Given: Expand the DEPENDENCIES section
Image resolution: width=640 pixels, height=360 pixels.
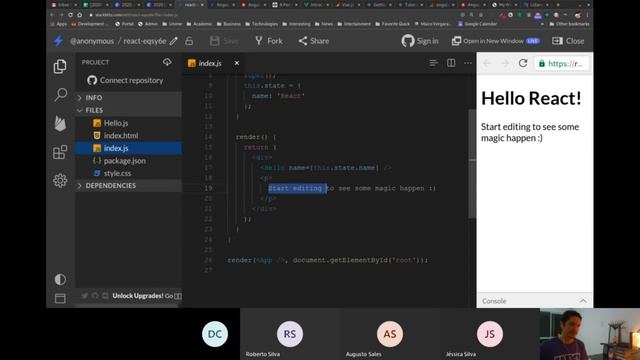Looking at the screenshot, I should pyautogui.click(x=129, y=185).
